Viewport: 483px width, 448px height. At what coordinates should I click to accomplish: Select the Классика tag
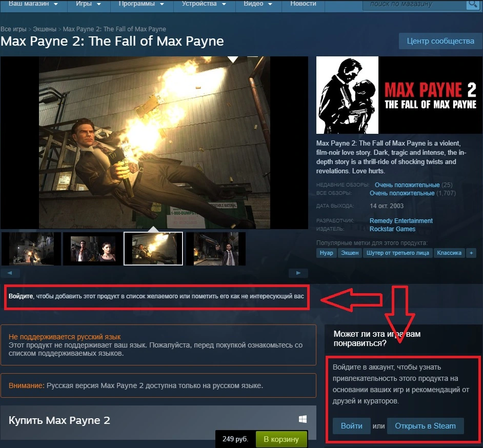[449, 253]
